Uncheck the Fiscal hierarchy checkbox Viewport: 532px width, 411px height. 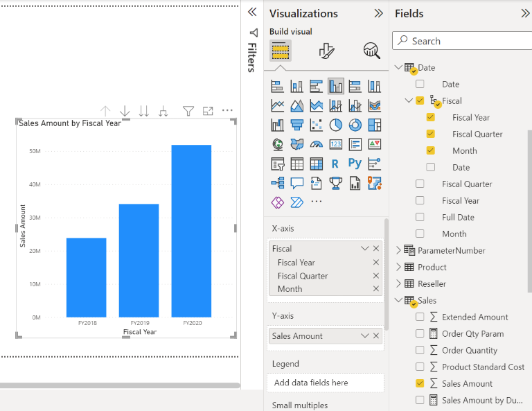420,100
